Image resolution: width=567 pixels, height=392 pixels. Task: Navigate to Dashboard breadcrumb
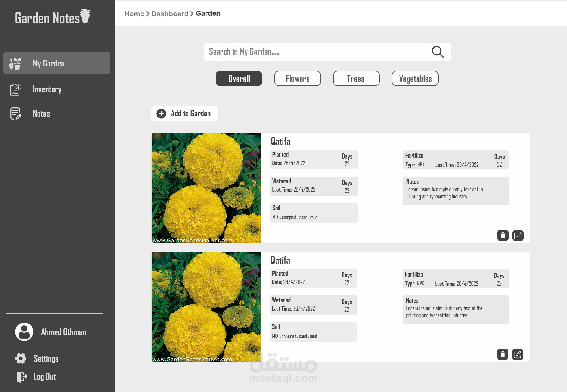click(170, 14)
